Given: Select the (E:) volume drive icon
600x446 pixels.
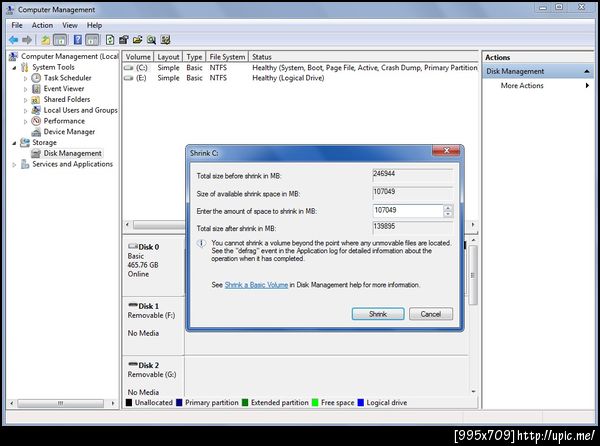Looking at the screenshot, I should 129,78.
